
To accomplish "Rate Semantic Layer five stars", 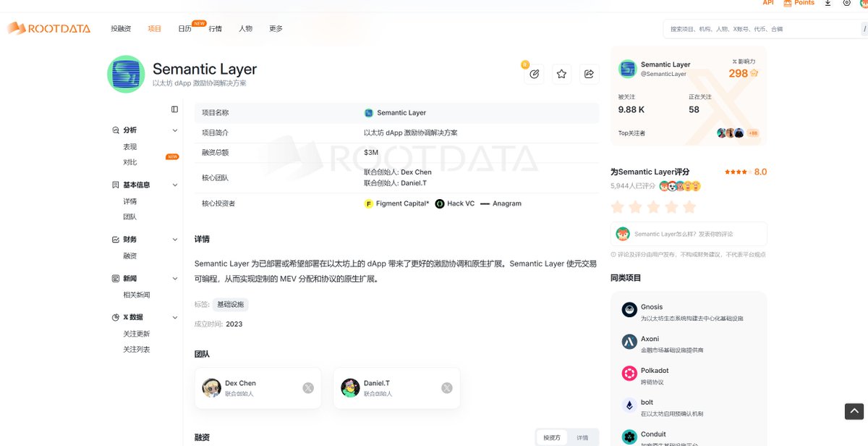I will pos(689,207).
